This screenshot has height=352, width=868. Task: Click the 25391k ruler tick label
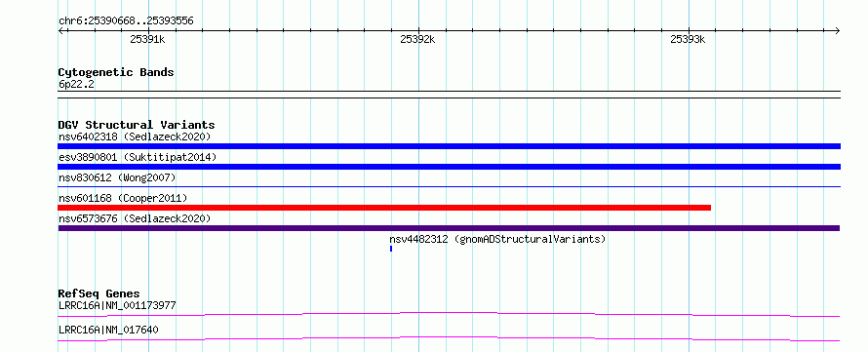click(147, 39)
